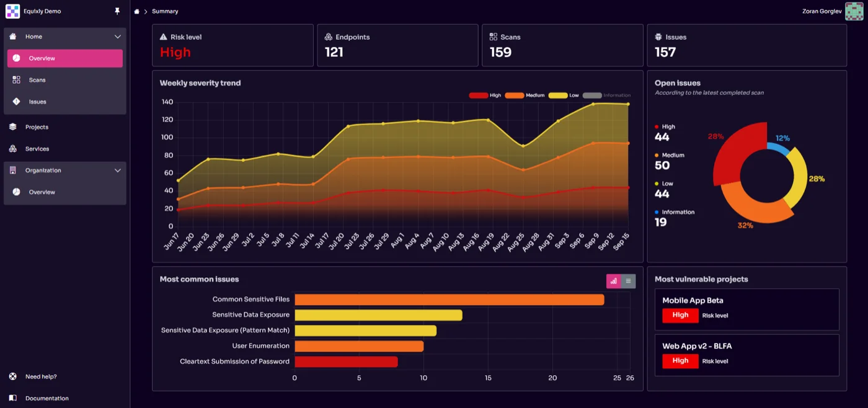The width and height of the screenshot is (868, 408).
Task: Click the Mobile App Beta project card
Action: coord(746,309)
